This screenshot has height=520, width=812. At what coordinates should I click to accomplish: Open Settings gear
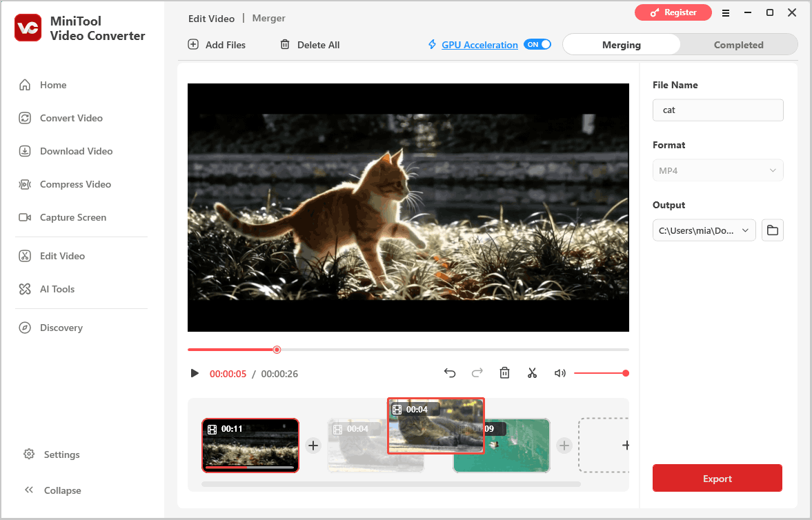29,454
